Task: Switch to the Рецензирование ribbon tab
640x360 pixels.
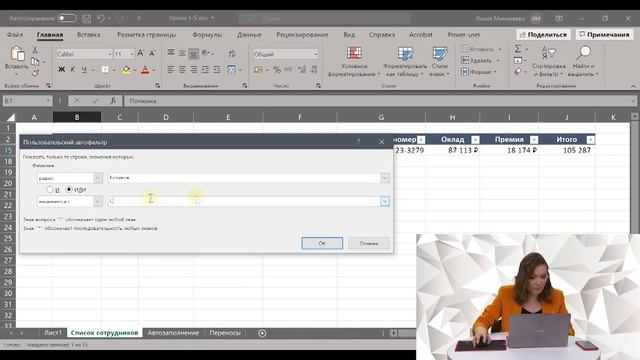Action: [x=302, y=35]
